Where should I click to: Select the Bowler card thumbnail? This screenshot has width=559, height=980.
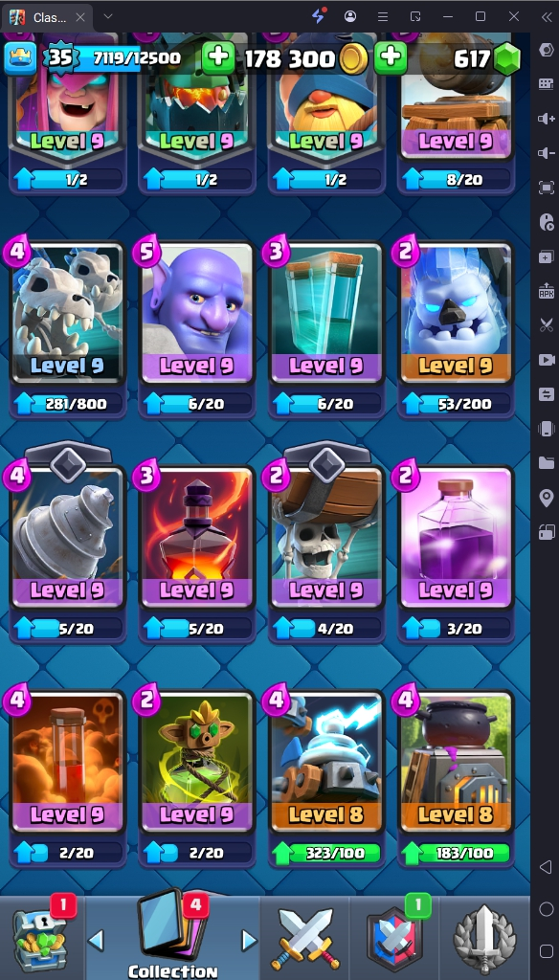(197, 313)
